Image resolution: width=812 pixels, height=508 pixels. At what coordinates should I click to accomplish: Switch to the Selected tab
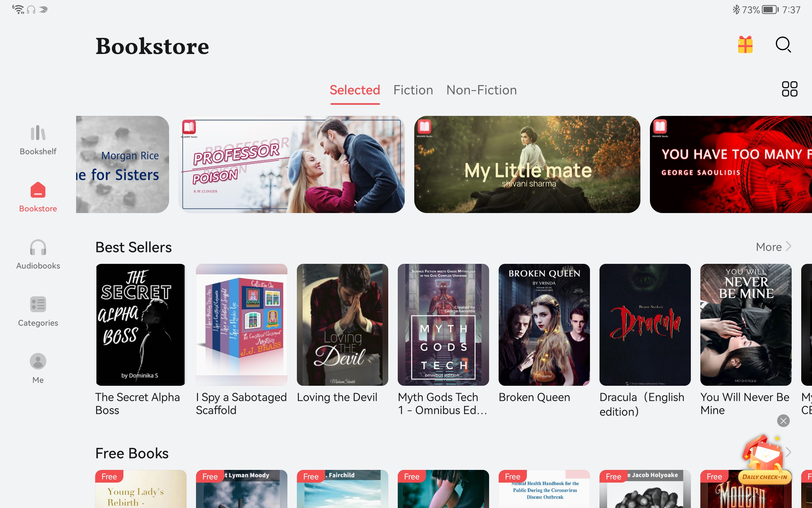coord(355,90)
